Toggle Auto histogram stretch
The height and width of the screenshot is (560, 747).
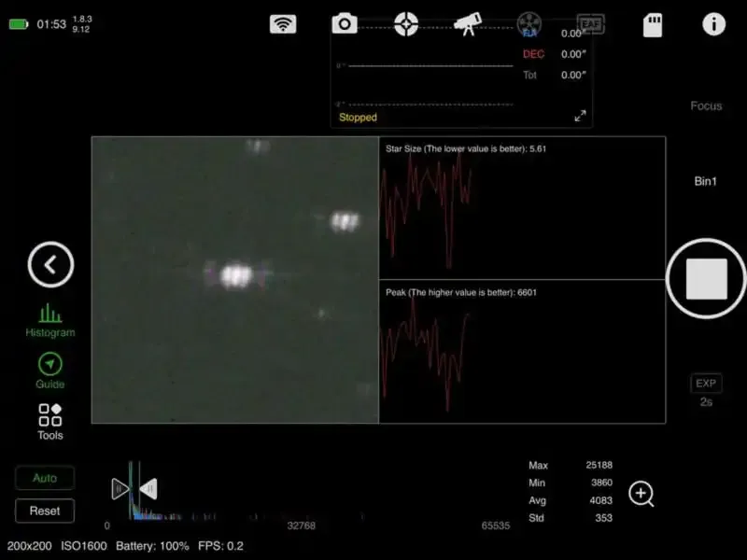44,478
